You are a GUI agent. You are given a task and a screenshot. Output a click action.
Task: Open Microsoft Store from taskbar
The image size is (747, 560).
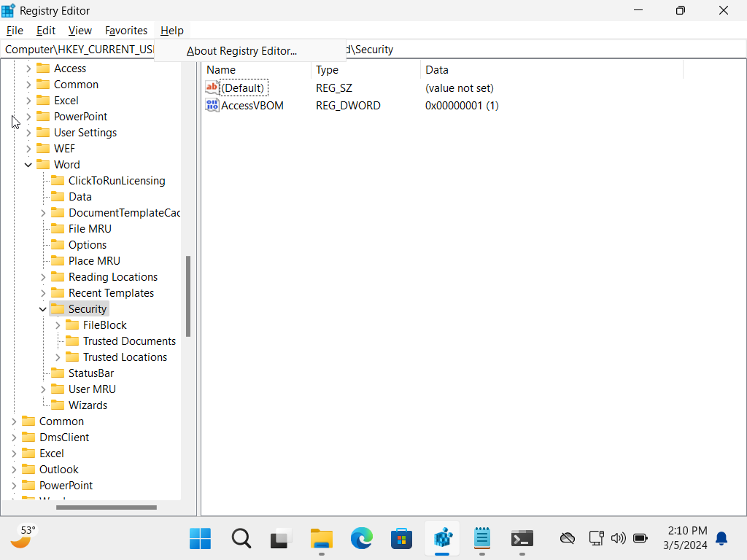point(402,539)
